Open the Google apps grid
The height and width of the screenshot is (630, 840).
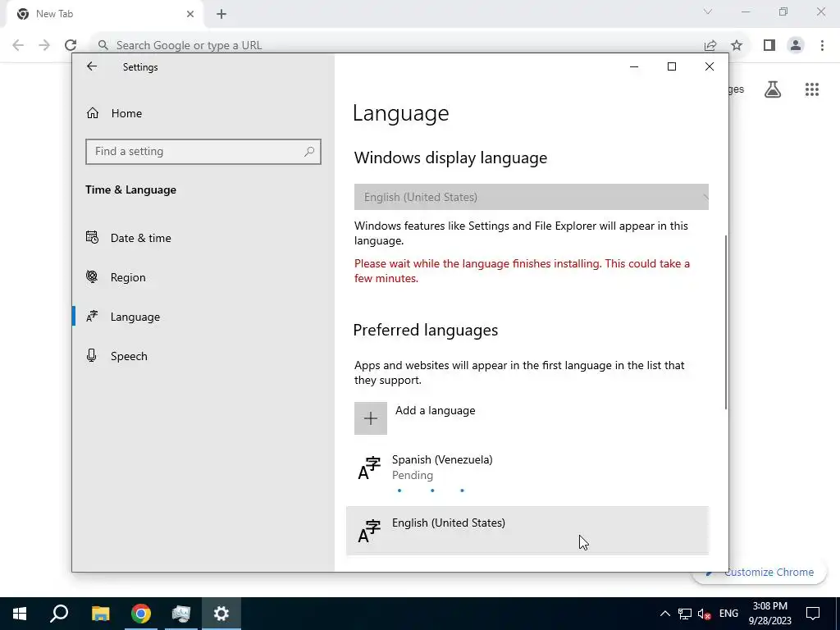[812, 89]
